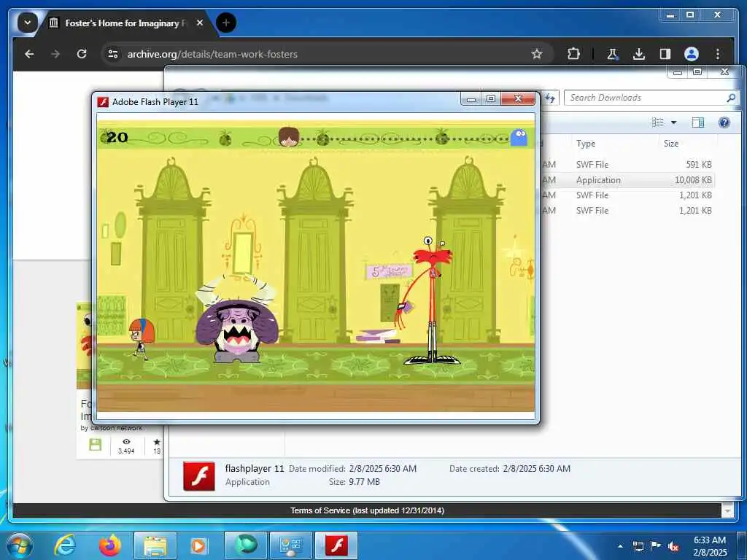This screenshot has height=560, width=747.
Task: Open site information icon in address bar
Action: pyautogui.click(x=113, y=54)
